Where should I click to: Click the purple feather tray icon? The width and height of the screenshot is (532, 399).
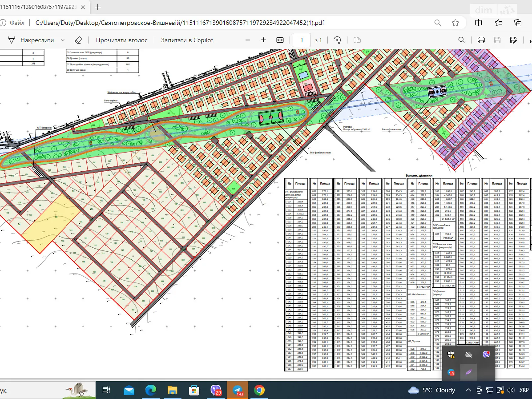coord(468,372)
